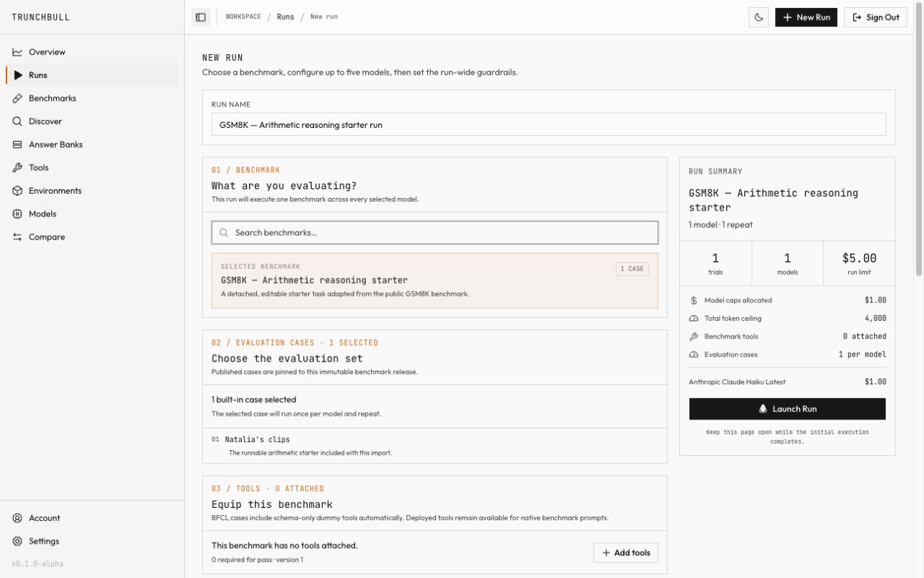Click the Settings gear icon
924x578 pixels.
[x=18, y=541]
